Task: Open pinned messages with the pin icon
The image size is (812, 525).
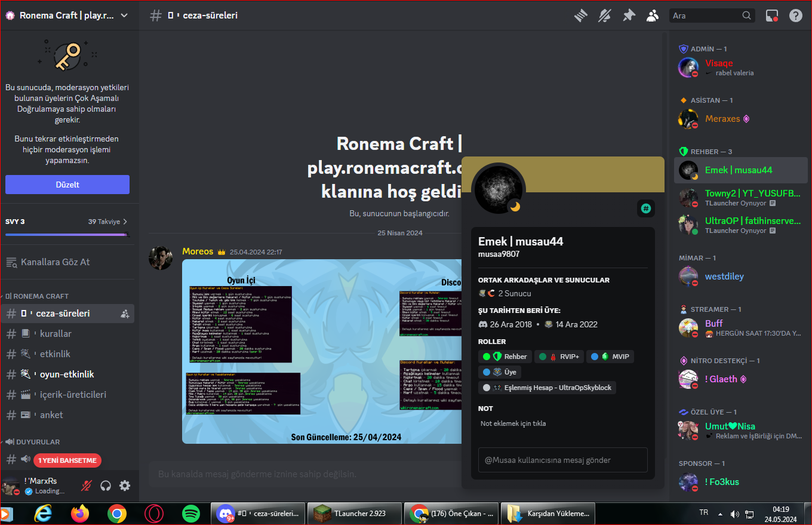Action: pyautogui.click(x=629, y=16)
